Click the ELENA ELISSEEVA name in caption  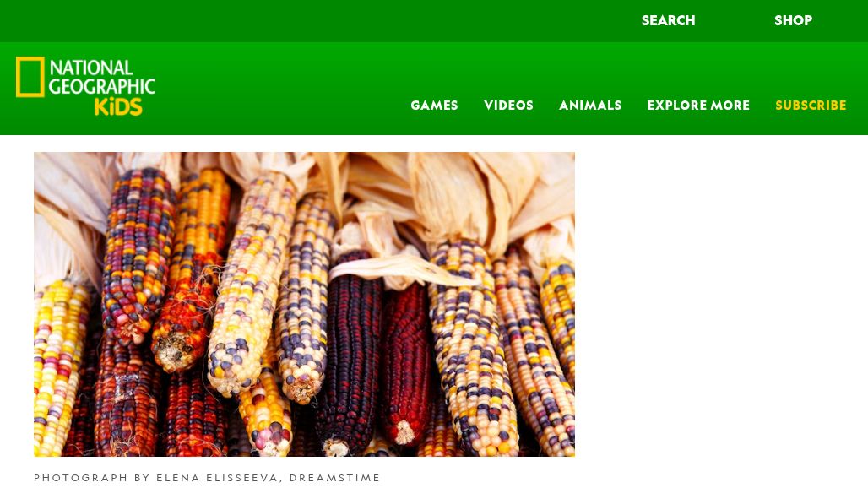(216, 478)
